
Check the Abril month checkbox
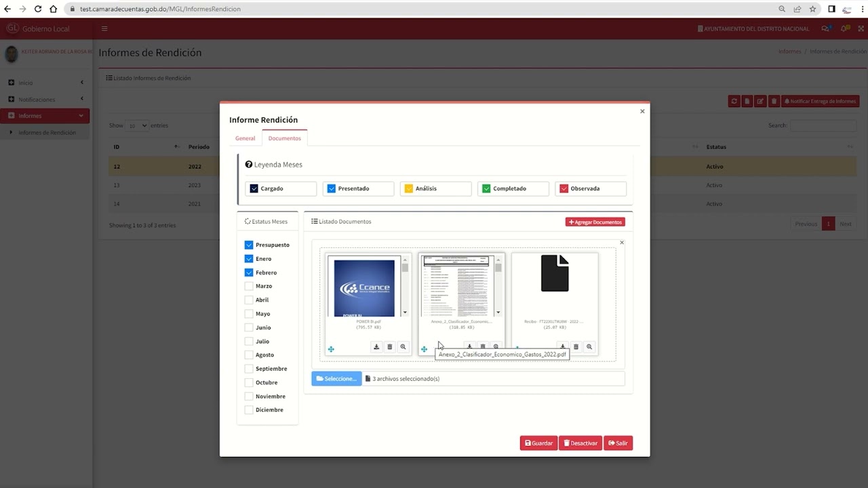pyautogui.click(x=249, y=300)
